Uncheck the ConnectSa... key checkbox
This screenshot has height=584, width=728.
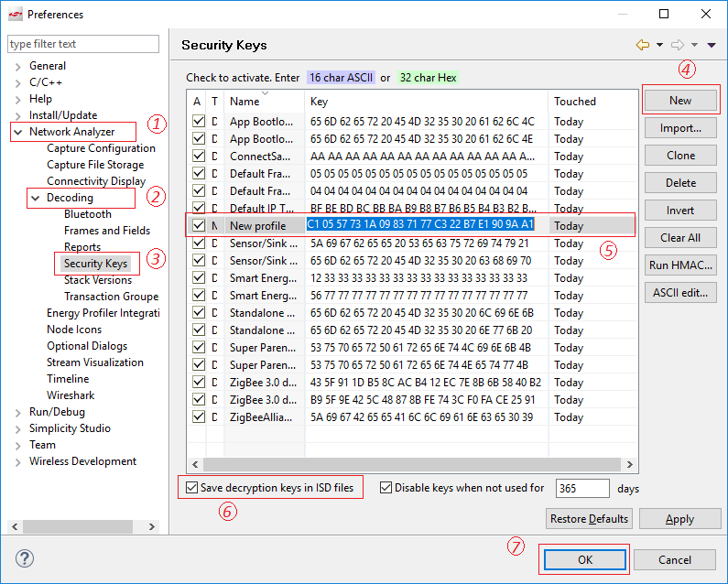(x=199, y=156)
